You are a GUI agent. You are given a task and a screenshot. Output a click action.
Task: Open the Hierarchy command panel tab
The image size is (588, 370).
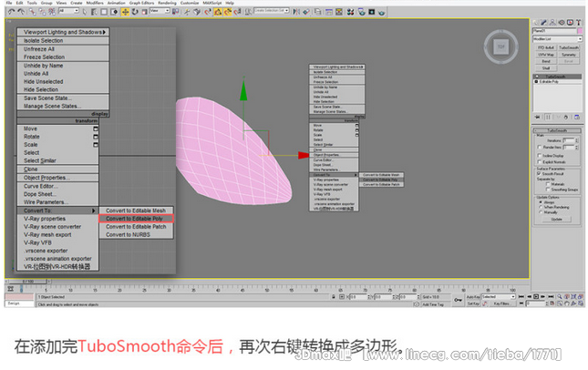(552, 23)
